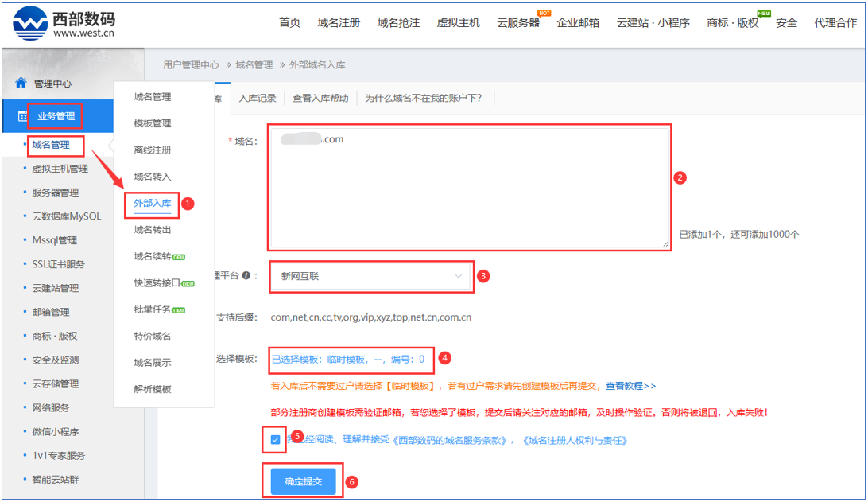Open 西部数码的域名服务条款 link

pos(453,440)
